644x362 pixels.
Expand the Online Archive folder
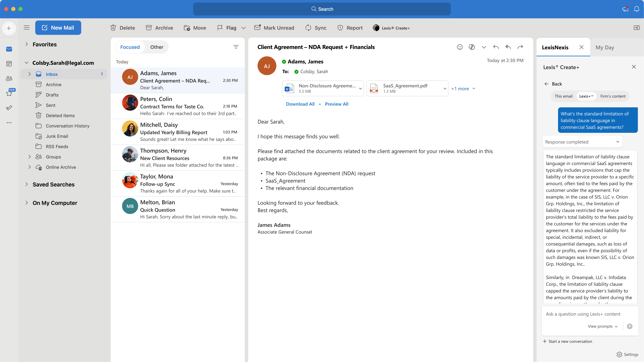coord(30,167)
